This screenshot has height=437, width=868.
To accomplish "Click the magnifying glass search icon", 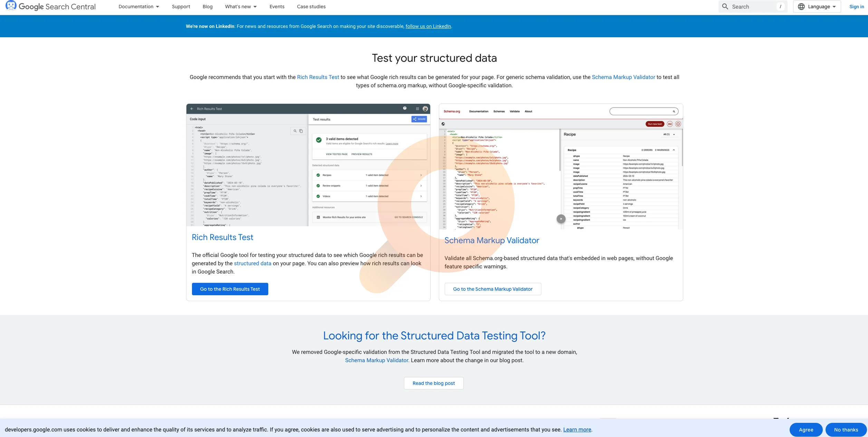I will click(x=725, y=7).
